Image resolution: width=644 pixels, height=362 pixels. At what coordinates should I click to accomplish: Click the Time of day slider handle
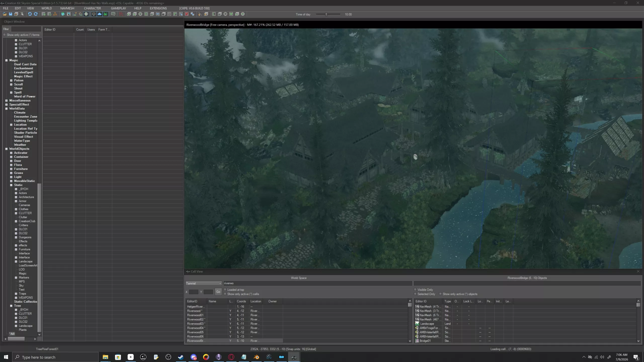tap(326, 14)
